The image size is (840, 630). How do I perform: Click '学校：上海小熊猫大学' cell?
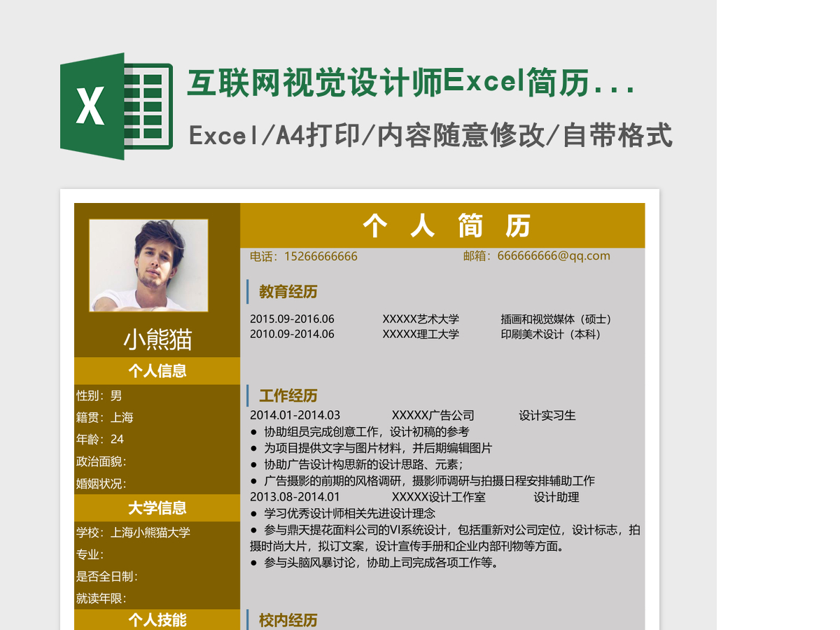pos(133,532)
